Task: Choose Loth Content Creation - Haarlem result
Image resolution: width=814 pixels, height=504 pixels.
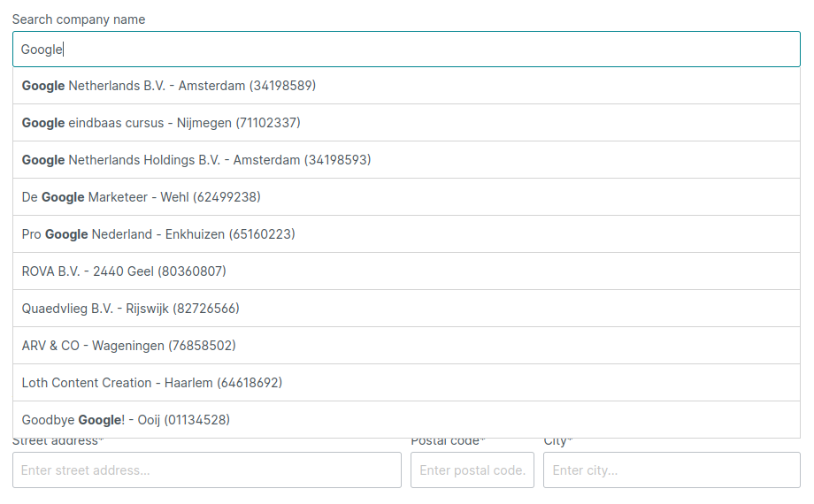Action: (x=406, y=383)
